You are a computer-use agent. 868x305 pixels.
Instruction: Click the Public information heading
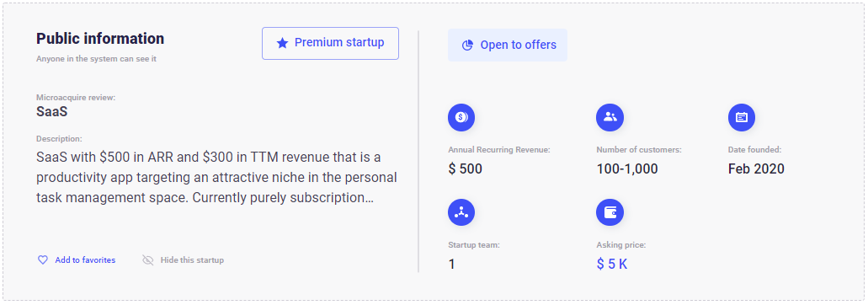coord(100,39)
